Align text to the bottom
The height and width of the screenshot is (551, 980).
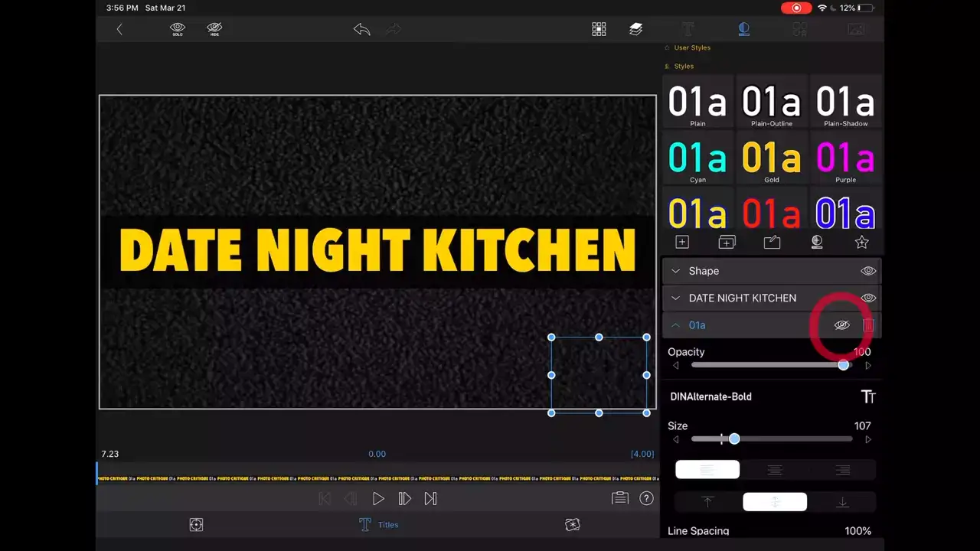click(842, 502)
